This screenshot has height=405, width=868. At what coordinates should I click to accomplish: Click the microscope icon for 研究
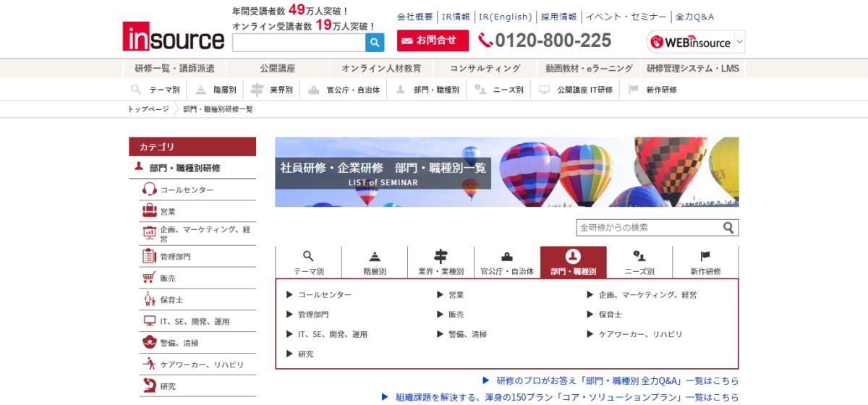click(x=149, y=385)
